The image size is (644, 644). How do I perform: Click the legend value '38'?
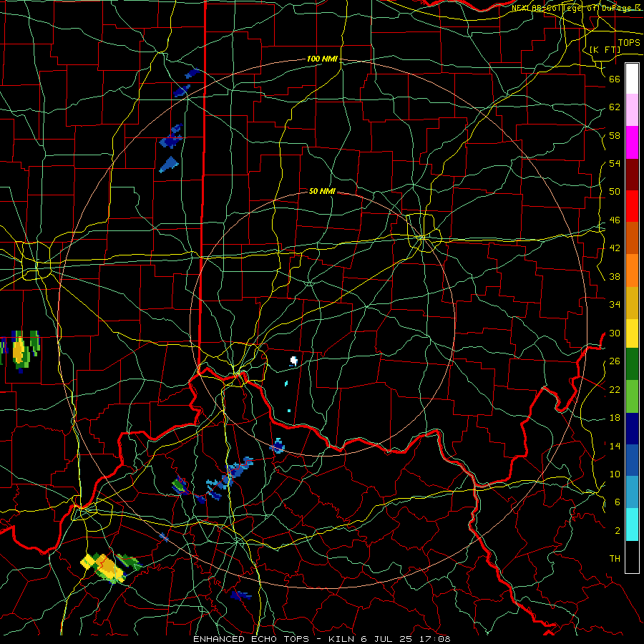pyautogui.click(x=615, y=277)
